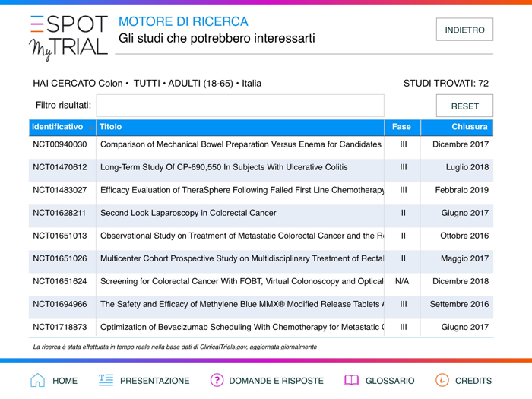The width and height of the screenshot is (532, 399).
Task: Click the Credits info icon
Action: pos(442,380)
